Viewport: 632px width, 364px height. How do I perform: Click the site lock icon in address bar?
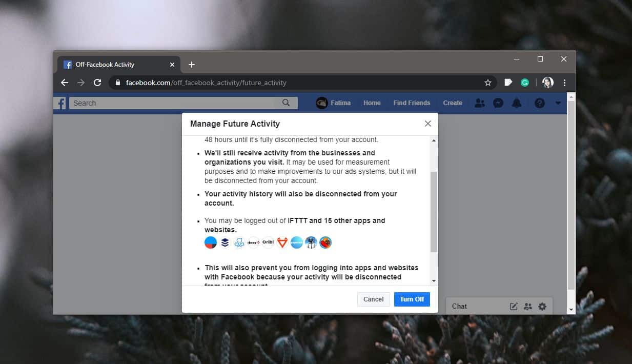click(x=118, y=83)
